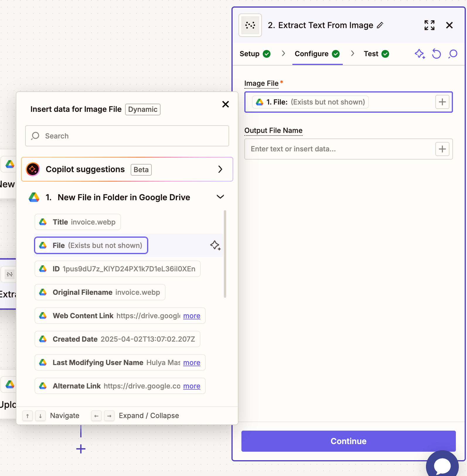
Task: Expand the step panel to full screen
Action: point(429,25)
